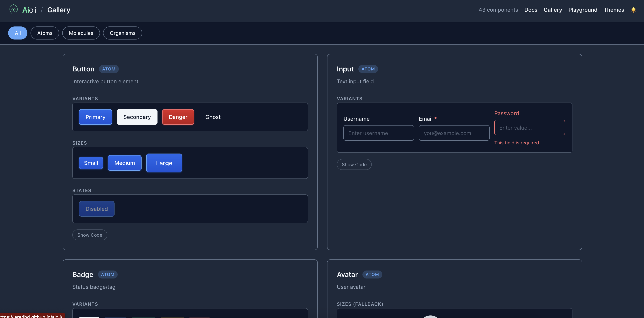Select the All filter pill

[x=18, y=33]
